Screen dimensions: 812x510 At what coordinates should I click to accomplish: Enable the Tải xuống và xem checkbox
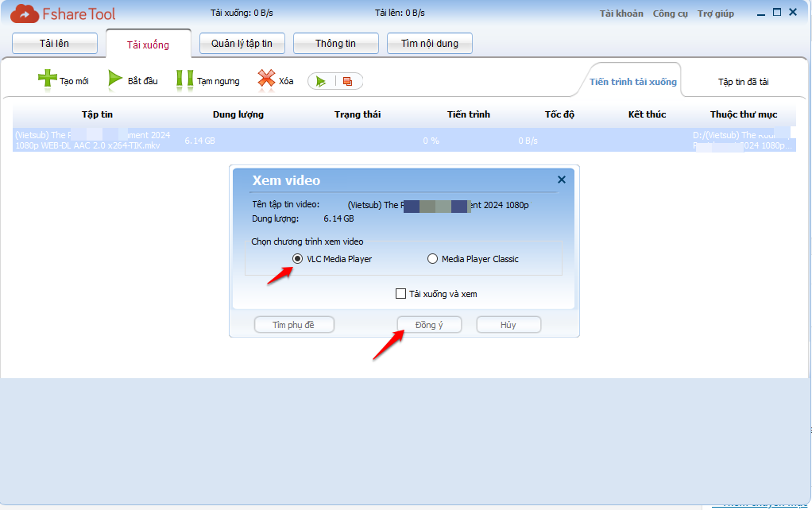click(x=401, y=294)
